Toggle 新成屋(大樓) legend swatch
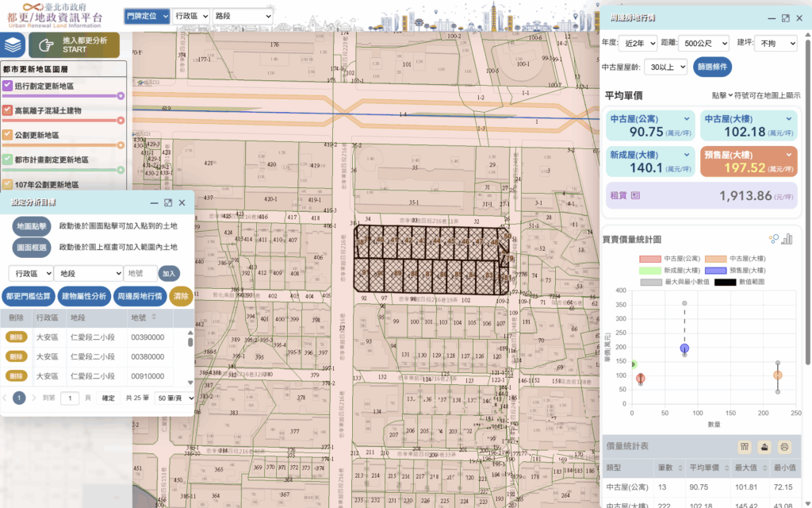Screen dimensions: 812x508 650,270
